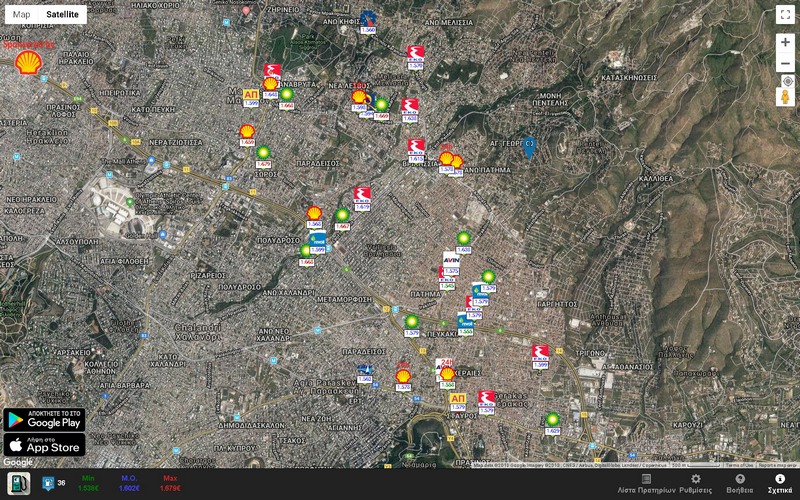
Task: Click the large sponsored Shell logo
Action: pos(28,62)
